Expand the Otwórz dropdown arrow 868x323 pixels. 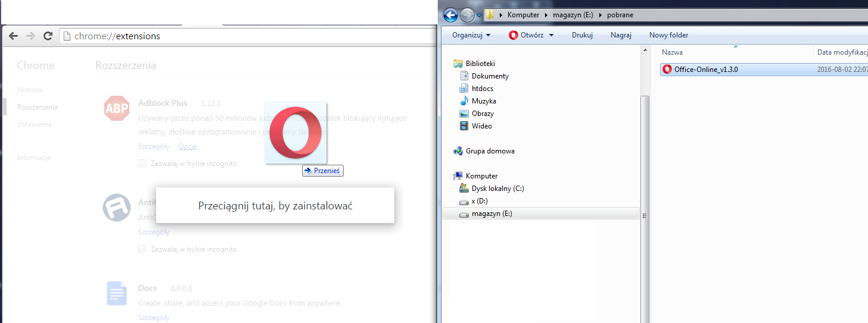click(x=551, y=35)
